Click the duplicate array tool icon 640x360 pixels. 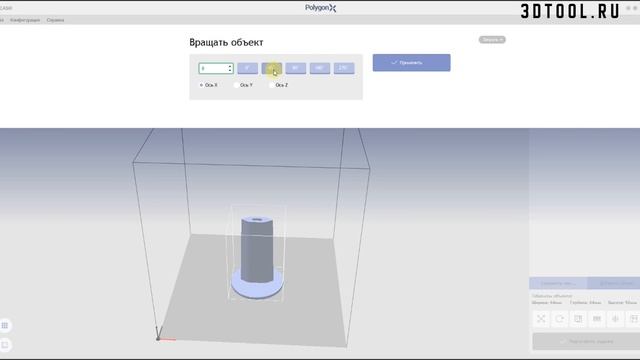597,319
